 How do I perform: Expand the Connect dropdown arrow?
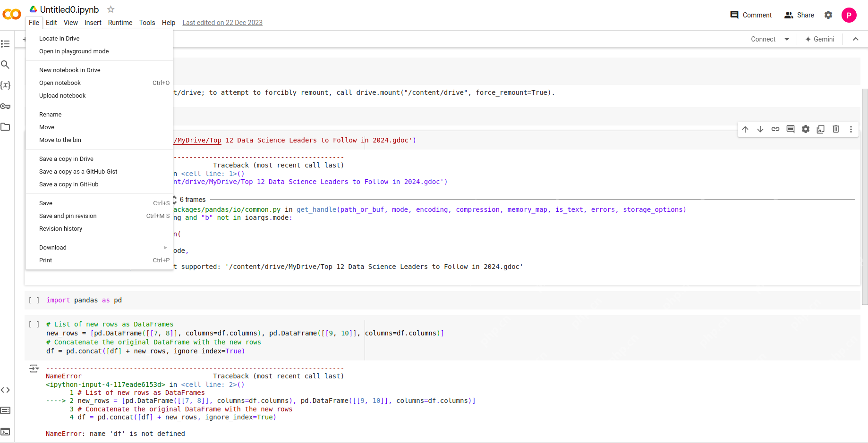pos(787,39)
